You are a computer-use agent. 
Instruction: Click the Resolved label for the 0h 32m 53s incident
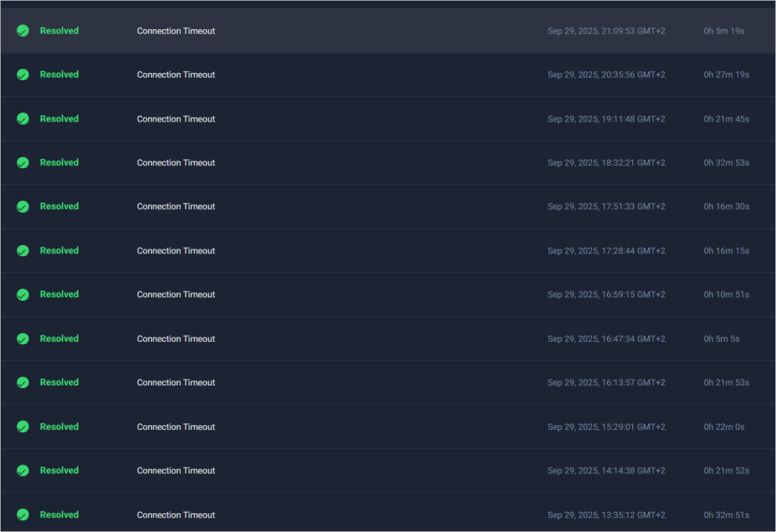[59, 163]
